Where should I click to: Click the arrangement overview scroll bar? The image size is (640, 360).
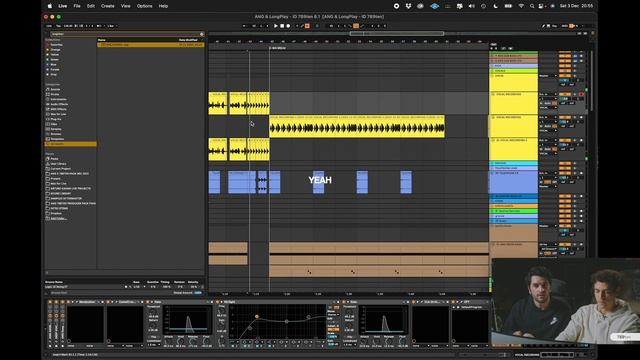tap(397, 33)
